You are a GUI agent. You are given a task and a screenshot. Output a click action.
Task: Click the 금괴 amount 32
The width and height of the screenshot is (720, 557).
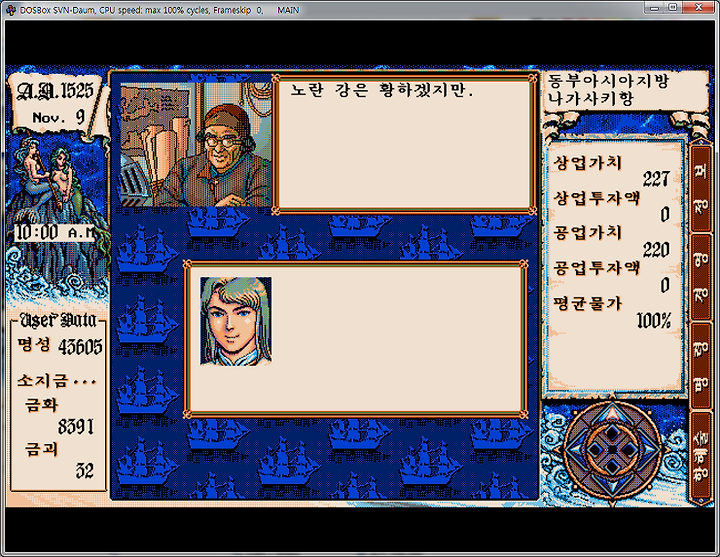(x=84, y=471)
